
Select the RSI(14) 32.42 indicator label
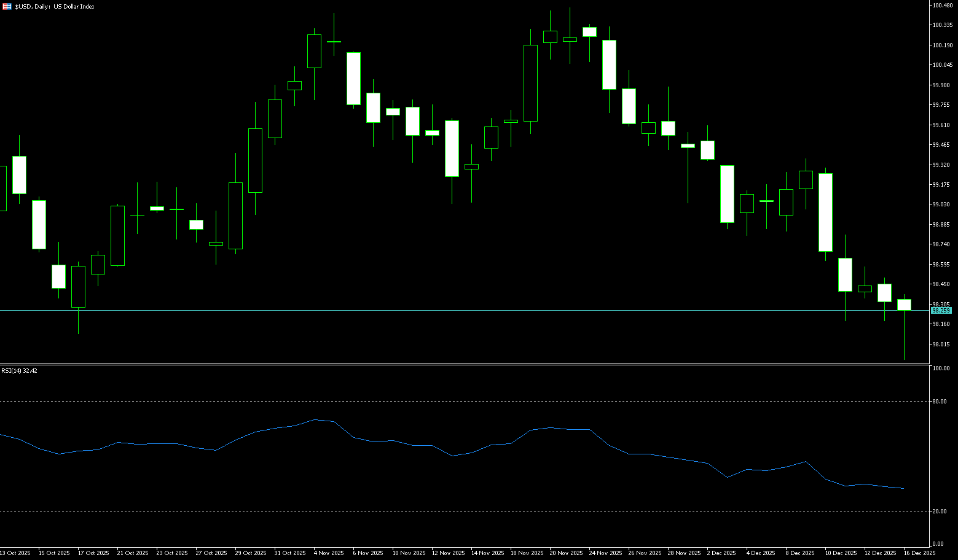click(19, 371)
